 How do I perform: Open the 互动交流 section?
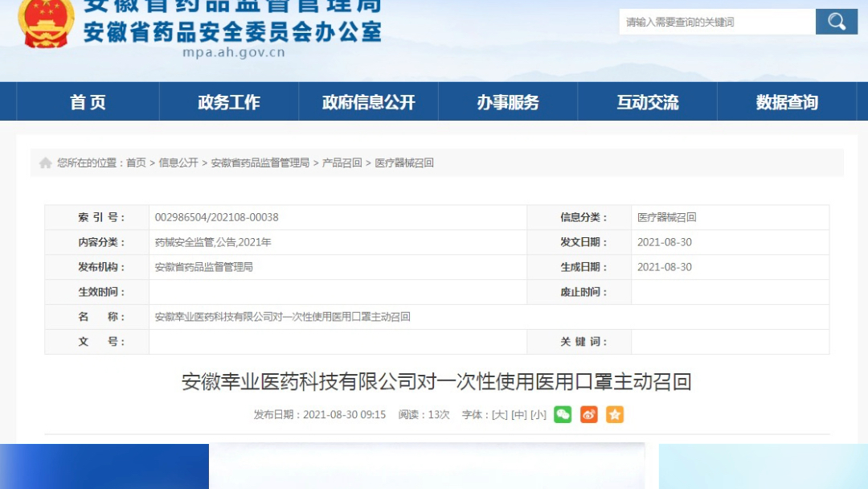(x=647, y=102)
